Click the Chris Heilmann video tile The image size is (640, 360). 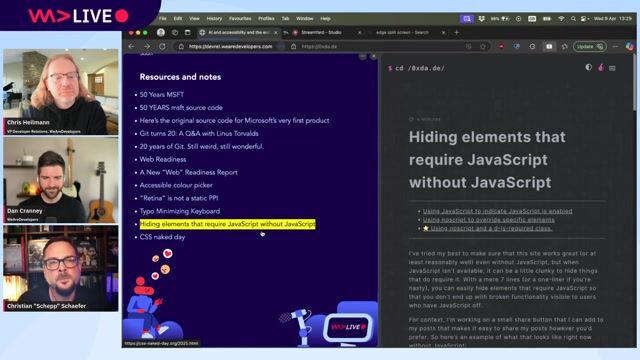click(x=61, y=92)
